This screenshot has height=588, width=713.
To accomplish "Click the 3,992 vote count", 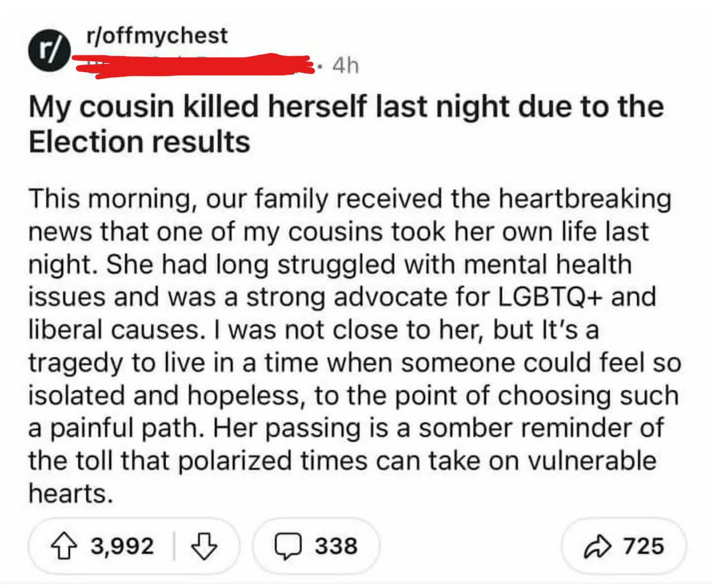I will click(x=123, y=546).
